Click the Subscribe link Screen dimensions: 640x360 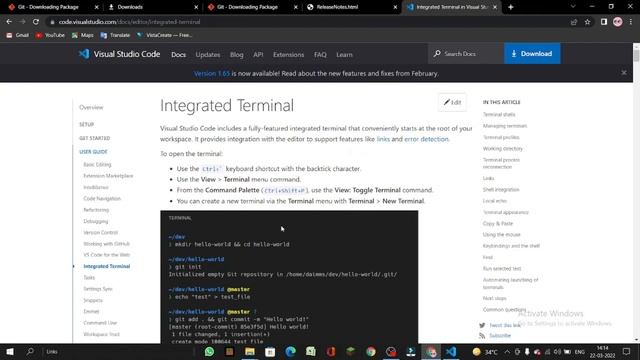tap(500, 336)
